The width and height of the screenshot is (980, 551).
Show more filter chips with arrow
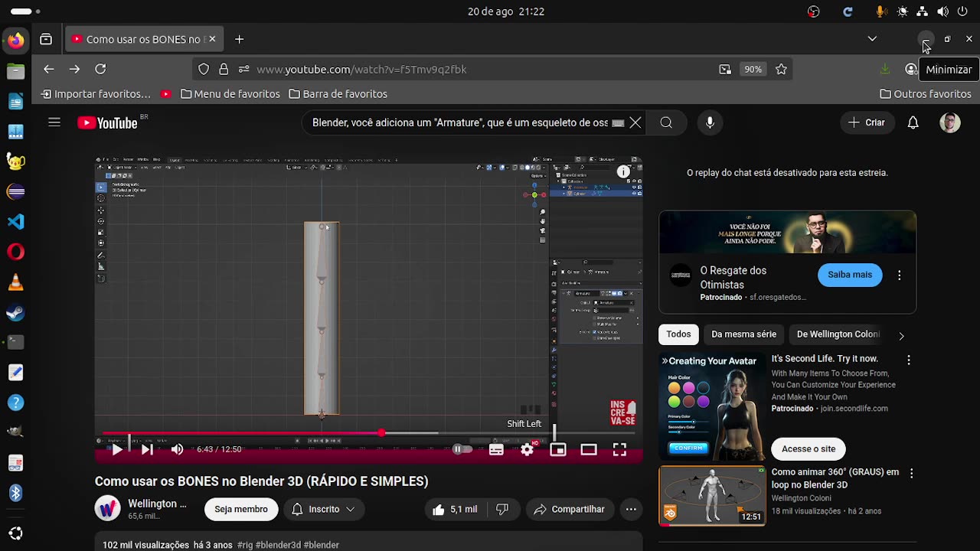click(901, 335)
